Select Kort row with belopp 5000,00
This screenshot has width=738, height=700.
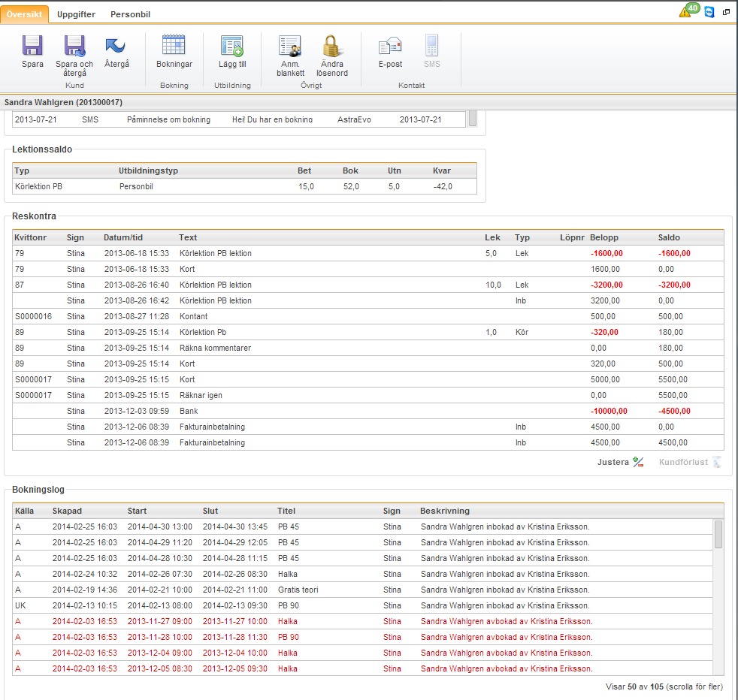point(368,379)
